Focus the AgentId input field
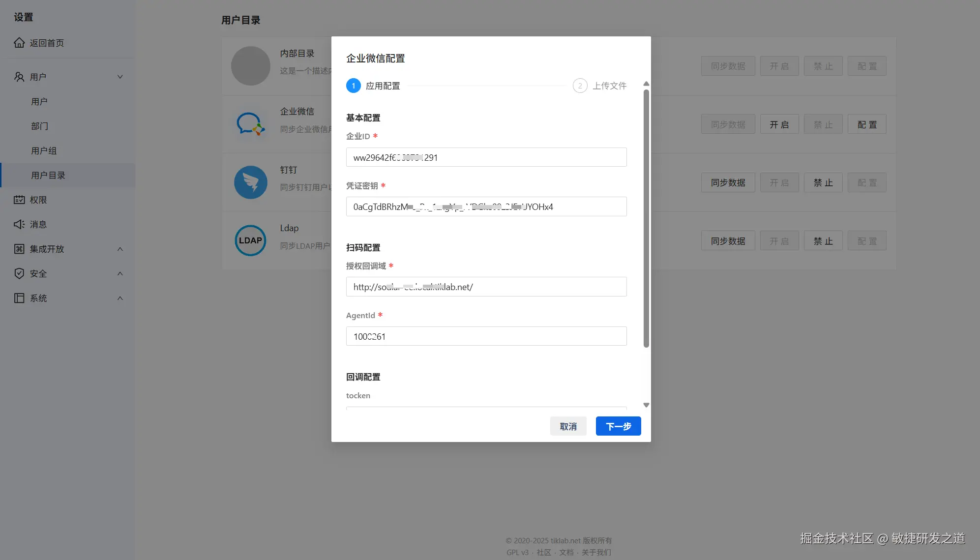The width and height of the screenshot is (980, 560). pos(486,336)
